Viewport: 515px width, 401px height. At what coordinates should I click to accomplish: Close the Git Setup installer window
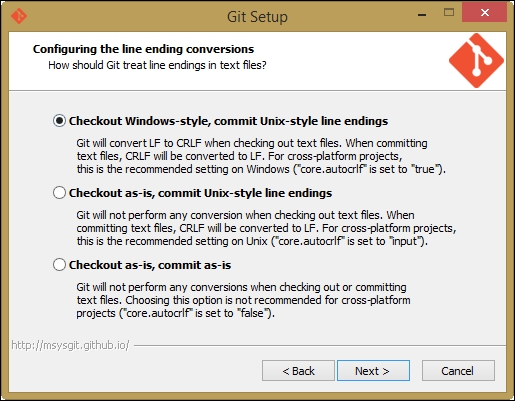(x=484, y=13)
